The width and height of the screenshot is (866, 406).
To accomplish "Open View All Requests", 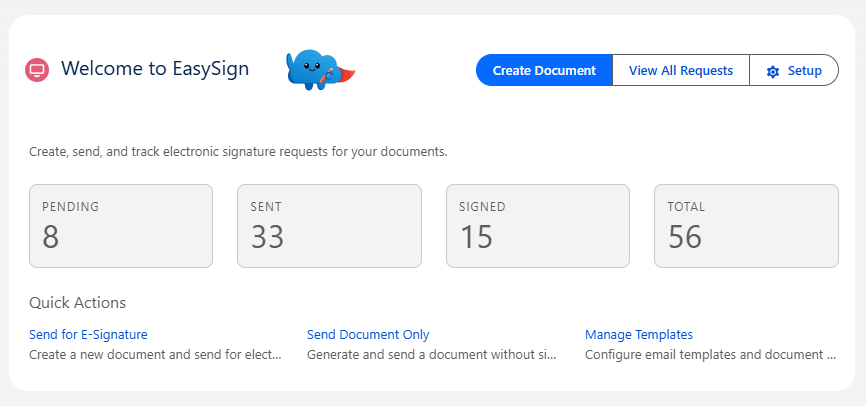I will [x=680, y=70].
